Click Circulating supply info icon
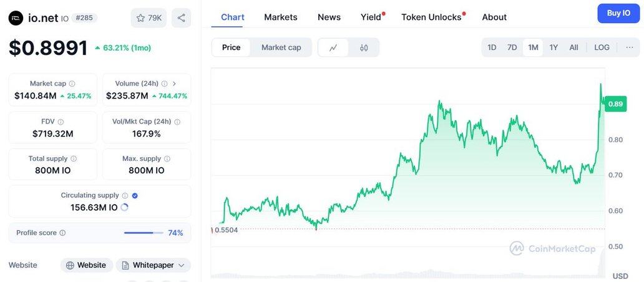Image resolution: width=644 pixels, height=282 pixels. 125,196
